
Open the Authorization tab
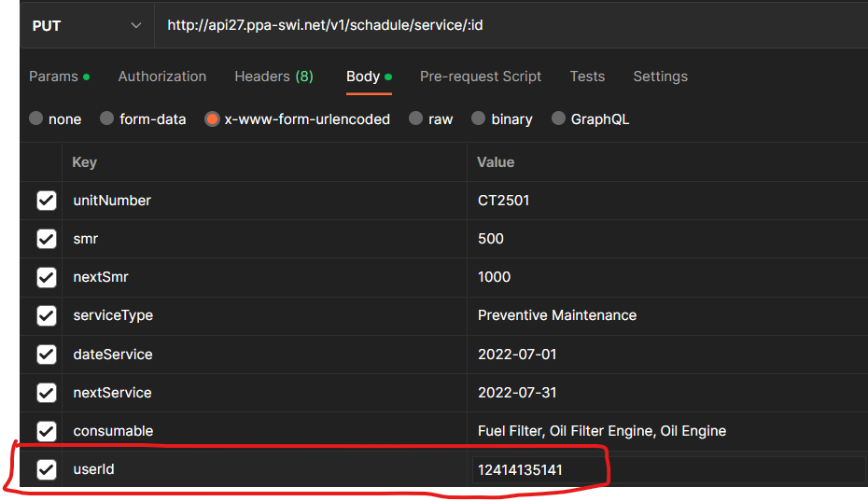(162, 77)
